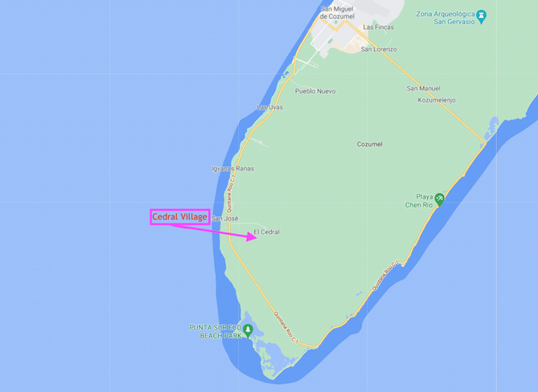This screenshot has width=538, height=392.
Task: Click the Cozumel island name label
Action: [x=369, y=144]
